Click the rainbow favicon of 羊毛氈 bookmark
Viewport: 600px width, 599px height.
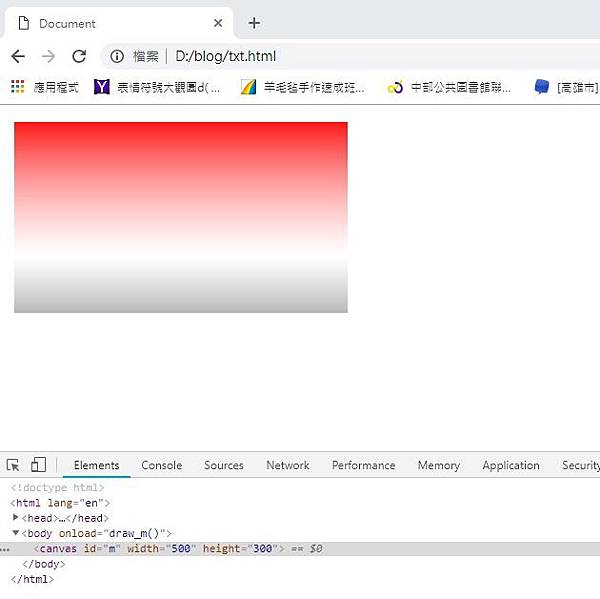click(x=248, y=87)
